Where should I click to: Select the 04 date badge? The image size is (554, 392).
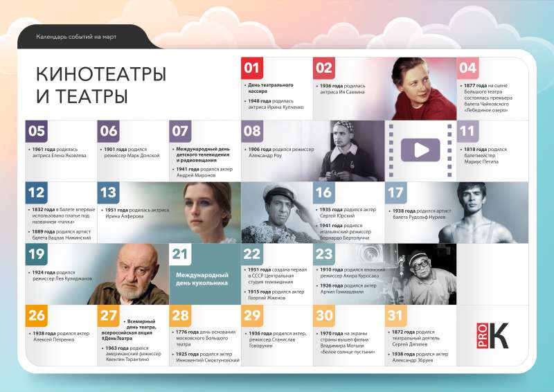467,68
